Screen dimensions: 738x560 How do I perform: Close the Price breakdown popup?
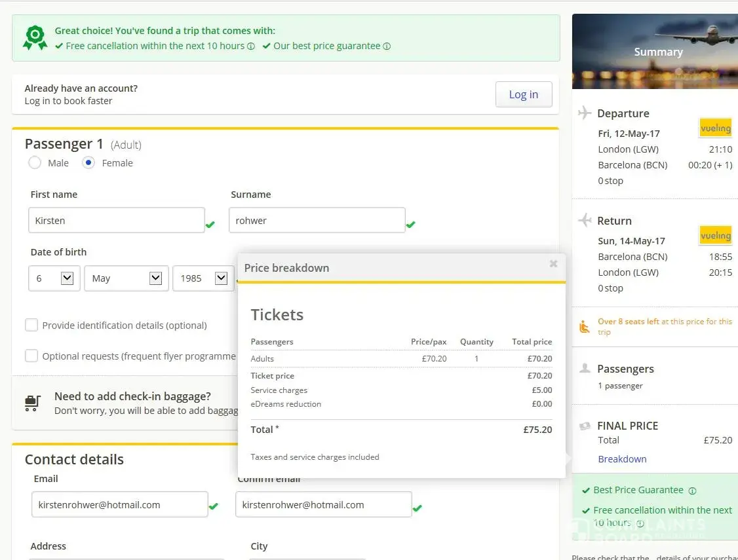[x=553, y=263]
